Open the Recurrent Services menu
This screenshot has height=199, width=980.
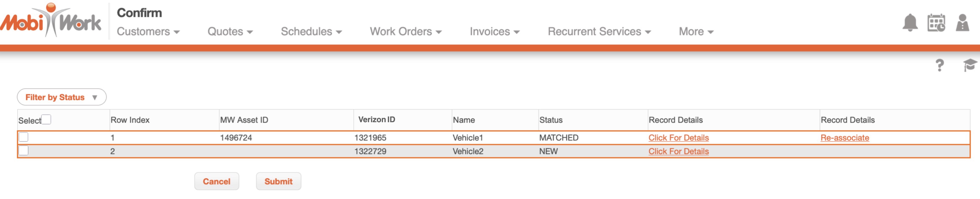(599, 31)
